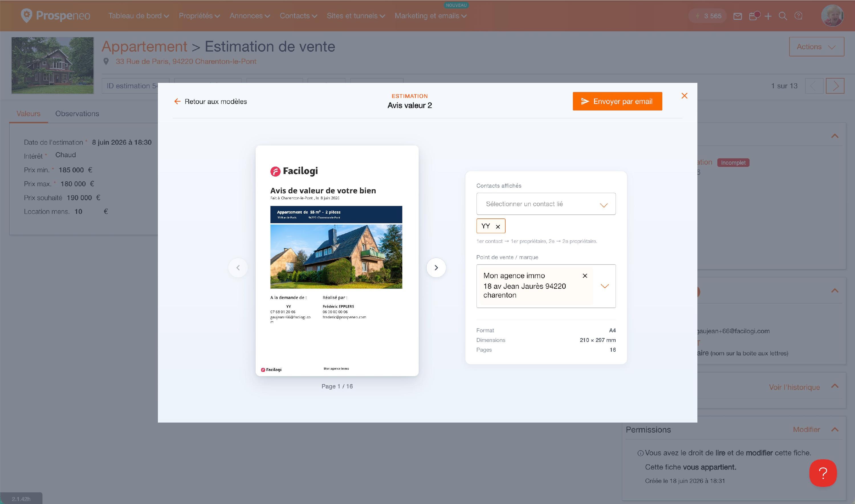Click Prix souhaité value 190 000
Viewport: 855px width, 504px height.
79,198
